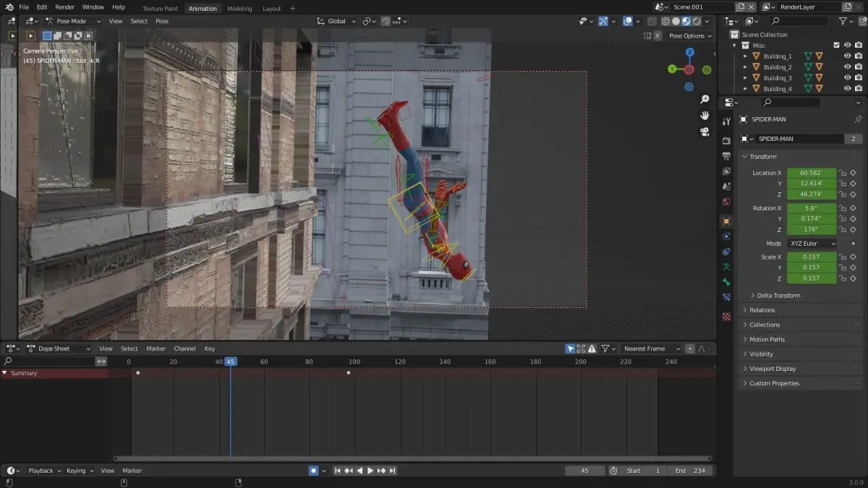Image resolution: width=868 pixels, height=488 pixels.
Task: Toggle the lock for Location X
Action: pyautogui.click(x=843, y=173)
